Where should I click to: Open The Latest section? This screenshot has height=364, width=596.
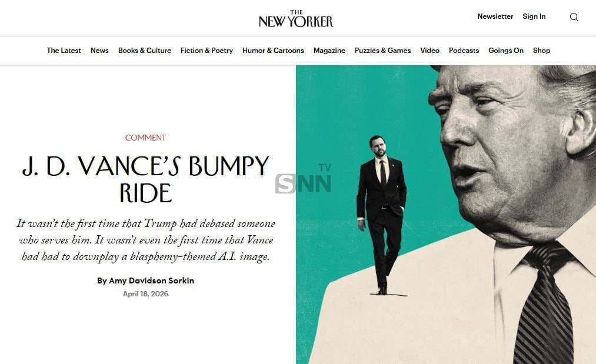point(64,51)
